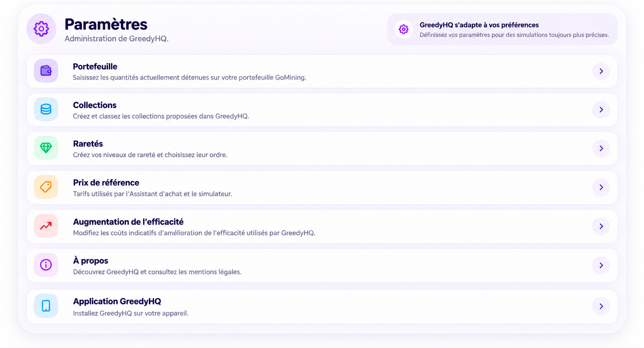Open Application GreedyHQ with its chevron
Viewport: 644px width, 348px height.
point(601,306)
